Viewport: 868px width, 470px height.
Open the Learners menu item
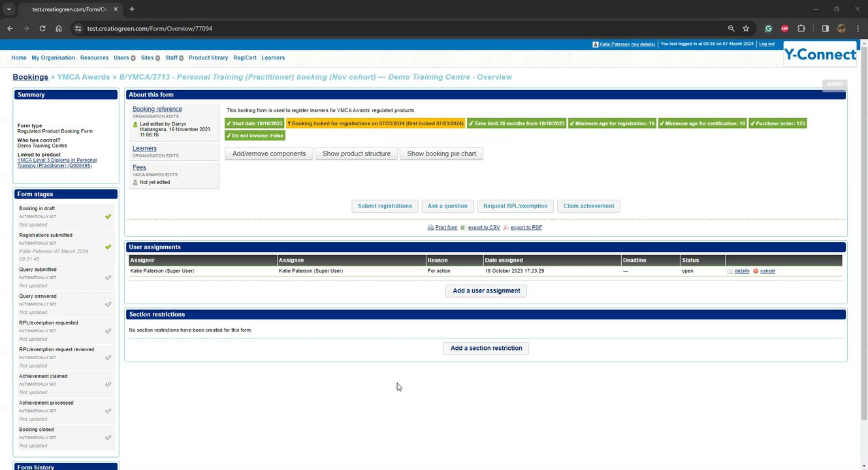coord(273,58)
